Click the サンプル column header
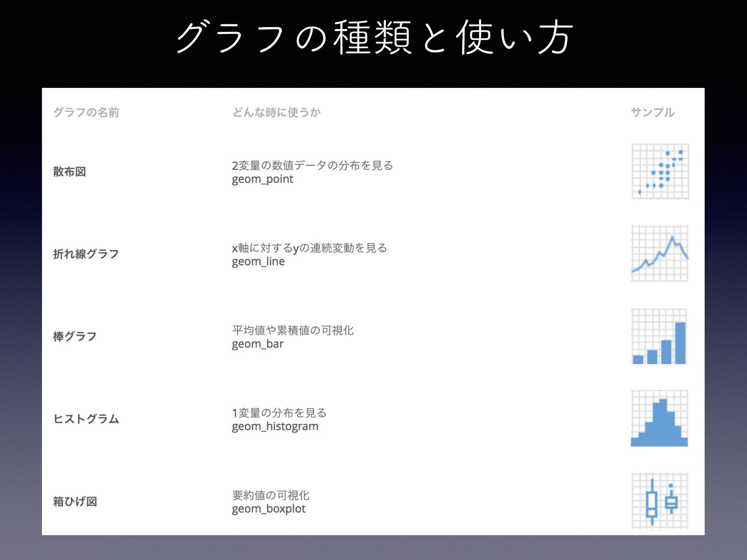This screenshot has width=747, height=560. pyautogui.click(x=652, y=112)
